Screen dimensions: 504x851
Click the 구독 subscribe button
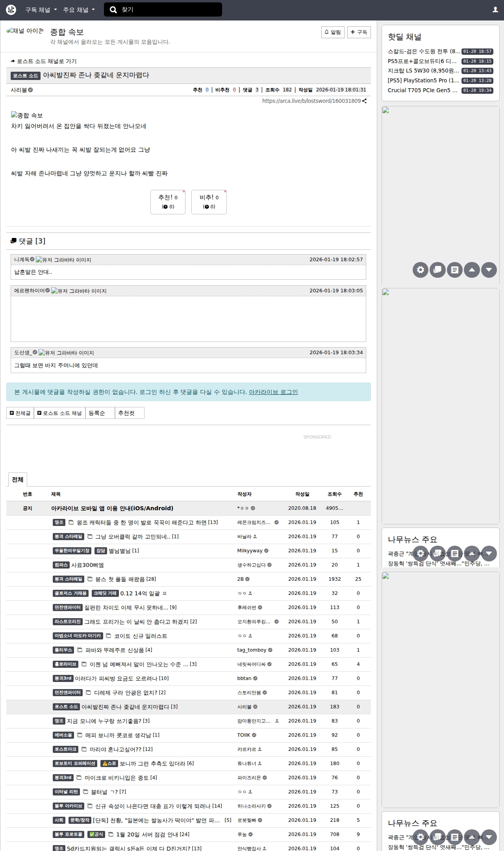coord(359,32)
